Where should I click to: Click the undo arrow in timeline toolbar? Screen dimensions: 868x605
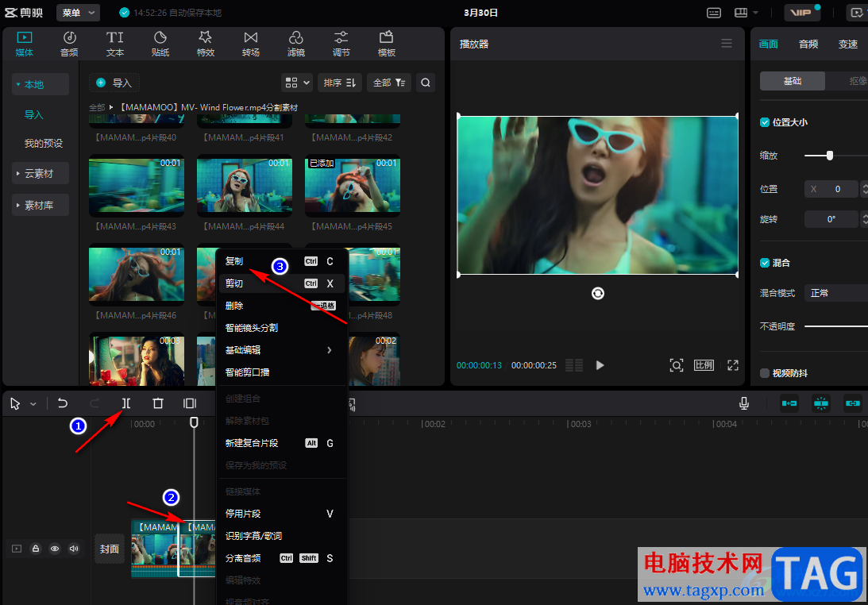(63, 403)
